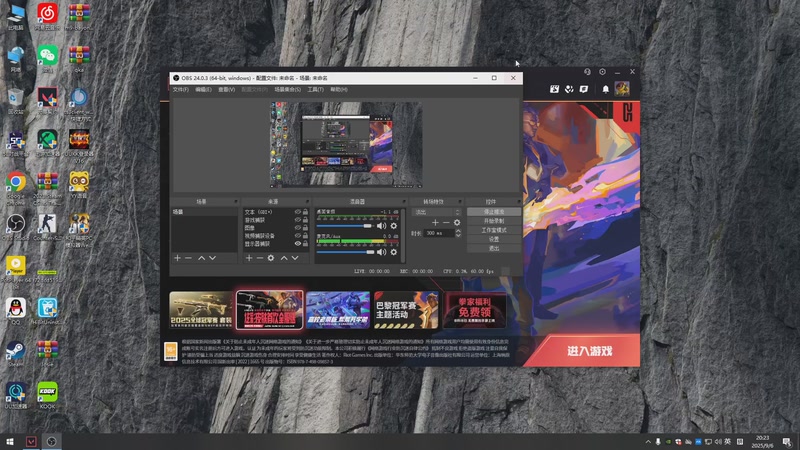Open the Edit menu in OBS
Image resolution: width=800 pixels, height=450 pixels.
click(203, 90)
